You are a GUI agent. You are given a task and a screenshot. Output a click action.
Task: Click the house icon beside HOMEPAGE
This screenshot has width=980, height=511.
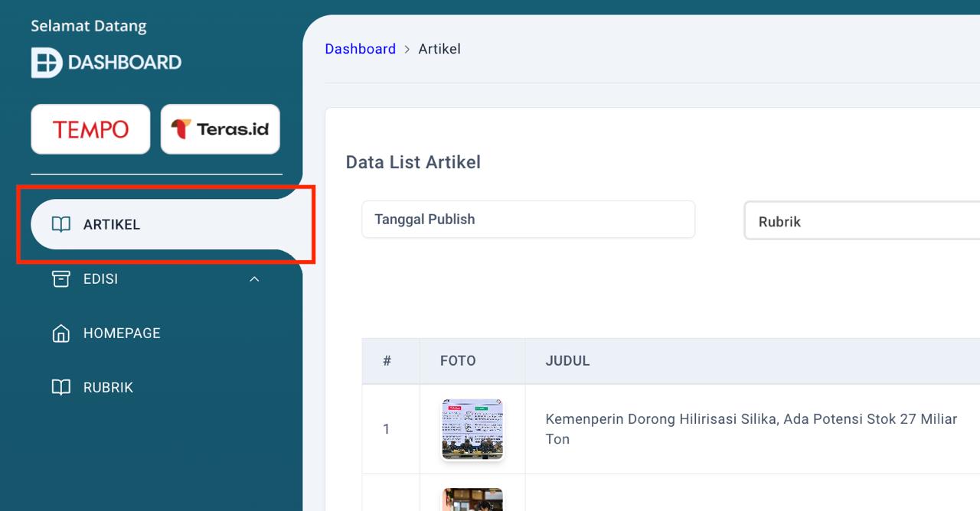point(60,333)
